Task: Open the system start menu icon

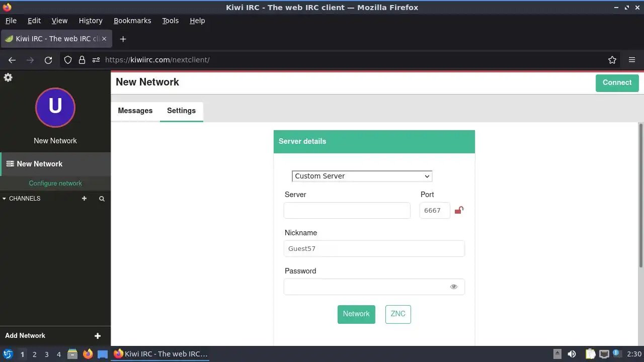Action: pos(8,354)
